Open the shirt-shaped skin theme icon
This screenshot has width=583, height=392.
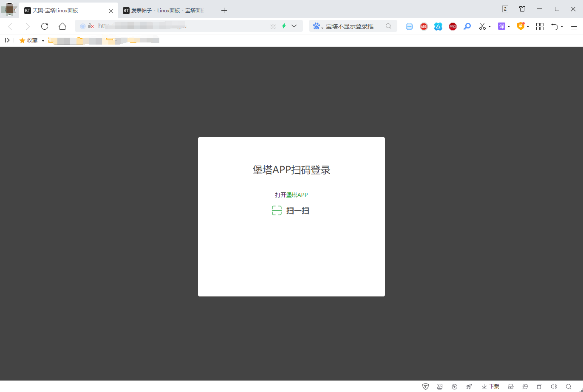(x=522, y=9)
